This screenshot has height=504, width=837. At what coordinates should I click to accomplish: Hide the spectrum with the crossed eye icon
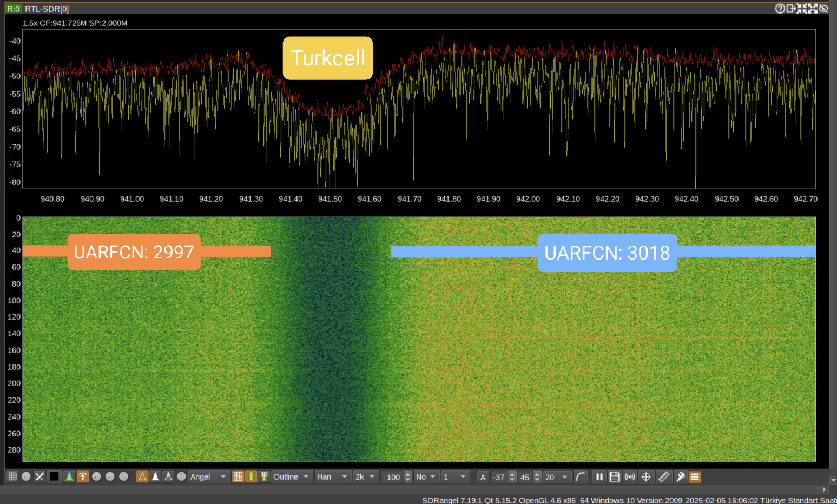(x=823, y=9)
